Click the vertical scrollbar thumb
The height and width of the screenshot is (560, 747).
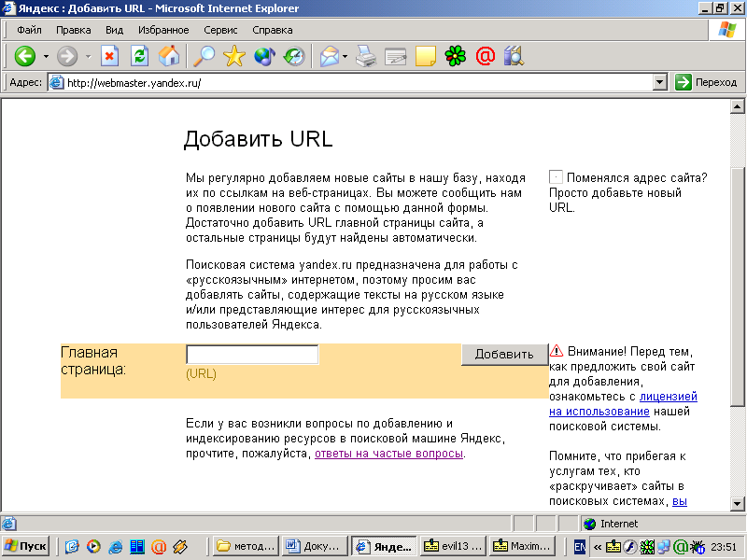click(737, 287)
